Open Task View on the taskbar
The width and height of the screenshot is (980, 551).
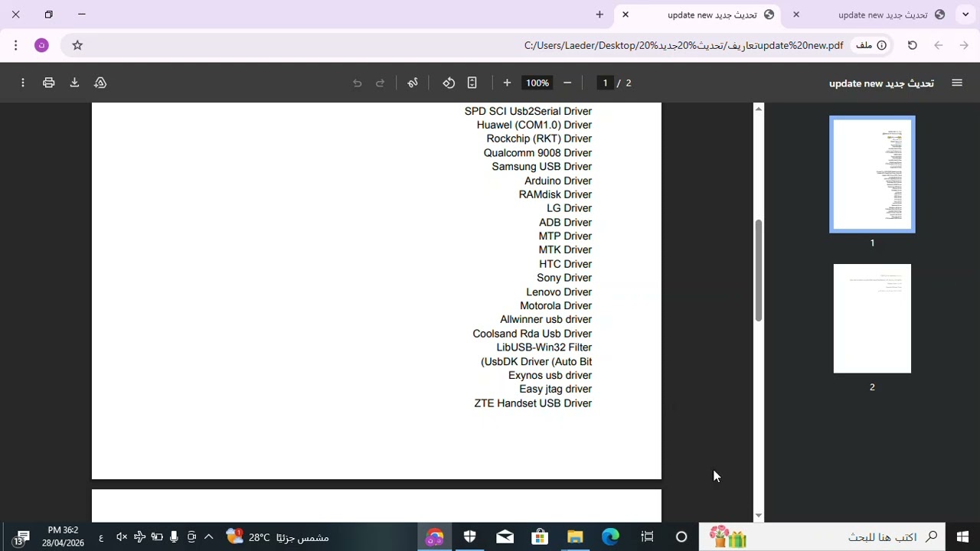click(x=647, y=537)
